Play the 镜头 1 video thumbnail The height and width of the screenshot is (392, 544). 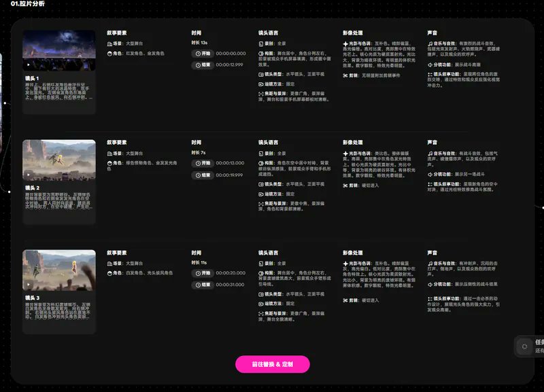[59, 50]
